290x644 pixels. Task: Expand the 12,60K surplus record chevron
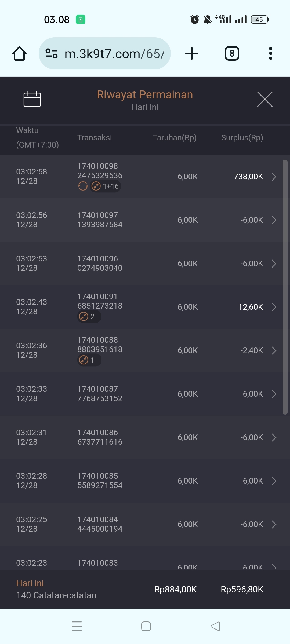click(274, 307)
